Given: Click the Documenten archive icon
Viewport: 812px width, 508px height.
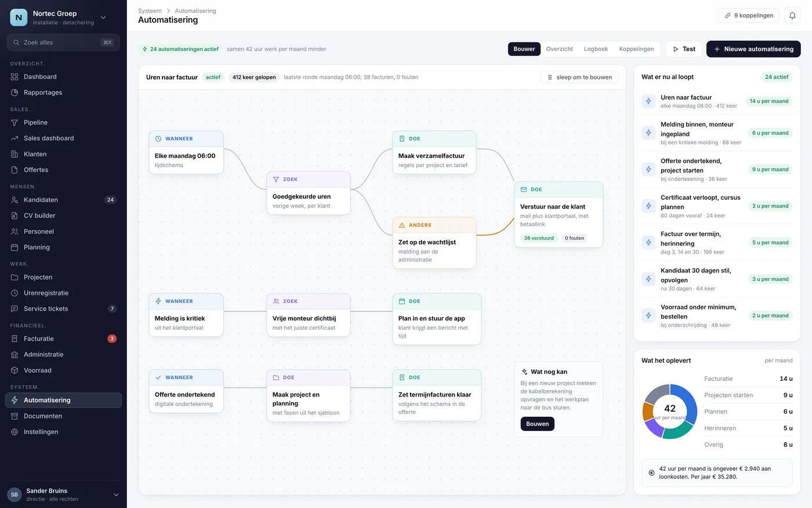Looking at the screenshot, I should click(14, 416).
